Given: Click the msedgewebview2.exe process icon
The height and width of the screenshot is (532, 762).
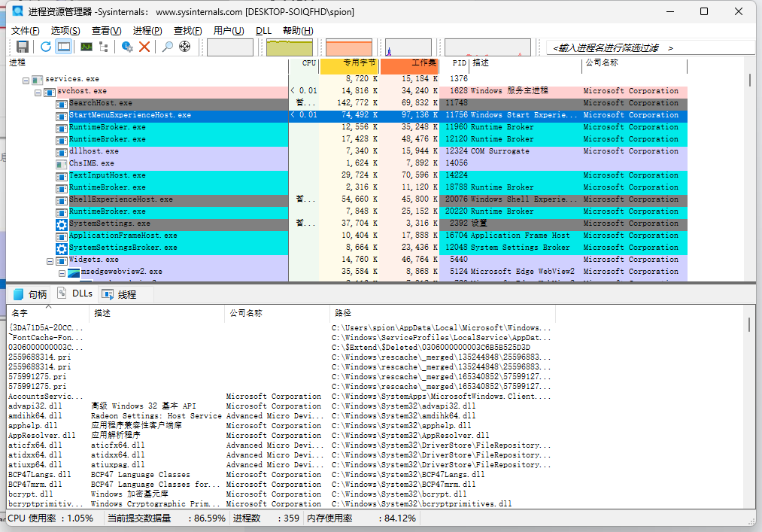Looking at the screenshot, I should (74, 273).
